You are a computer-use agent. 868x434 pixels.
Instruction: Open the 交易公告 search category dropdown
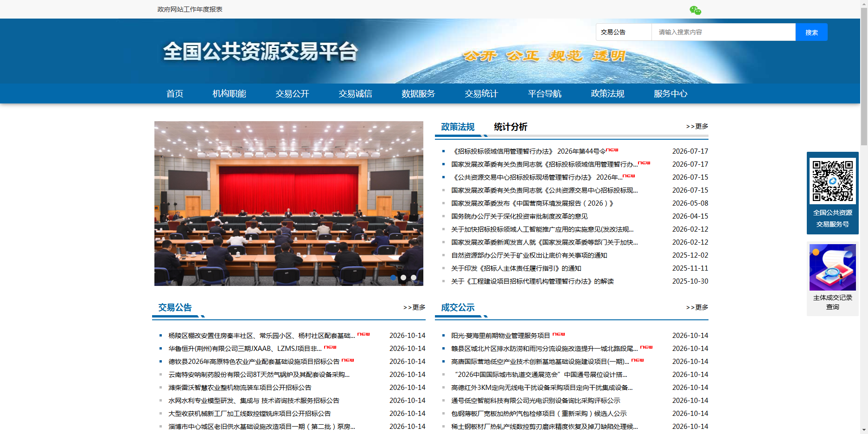[624, 32]
